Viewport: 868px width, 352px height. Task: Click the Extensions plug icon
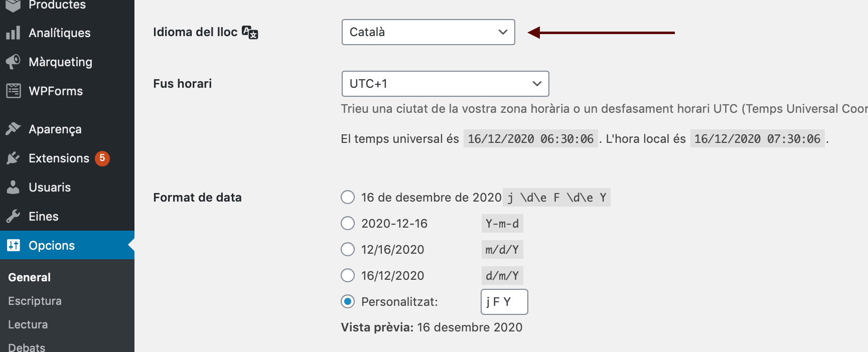tap(13, 158)
